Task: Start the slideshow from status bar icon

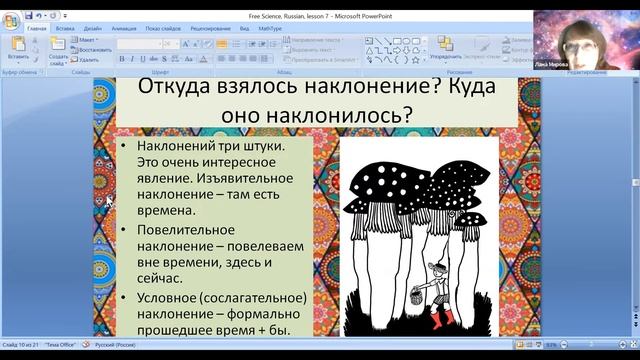Action: pyautogui.click(x=539, y=345)
